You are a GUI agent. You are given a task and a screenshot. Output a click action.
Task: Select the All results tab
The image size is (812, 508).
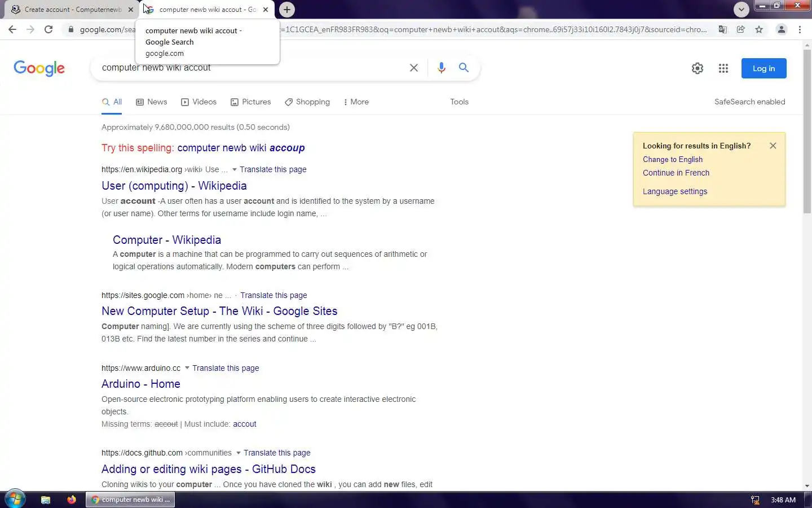[112, 102]
